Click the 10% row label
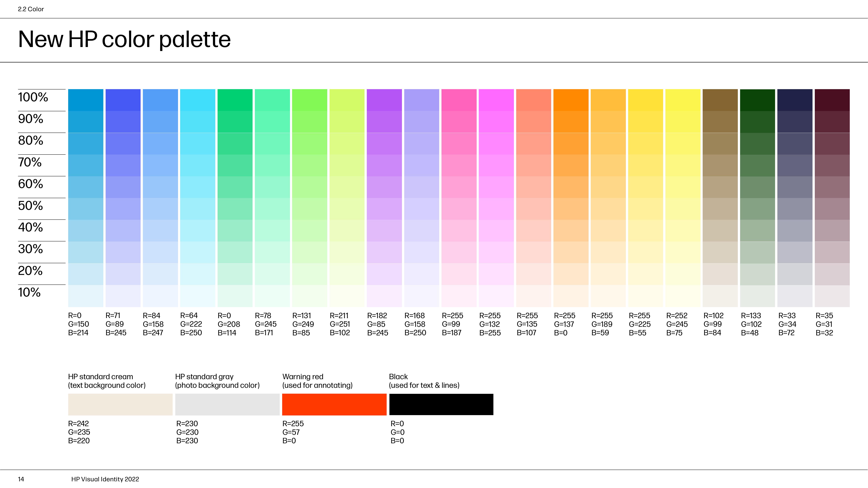Screen dimensions: 868x488 [29, 292]
